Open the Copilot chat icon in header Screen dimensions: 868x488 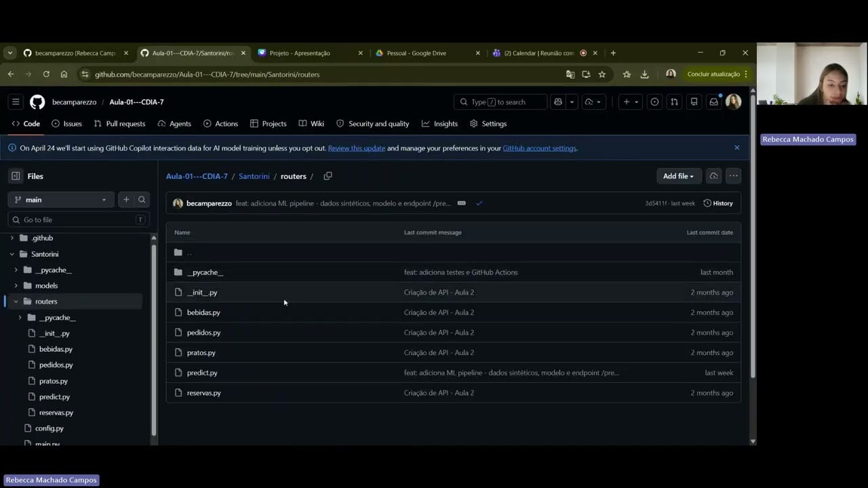(558, 102)
